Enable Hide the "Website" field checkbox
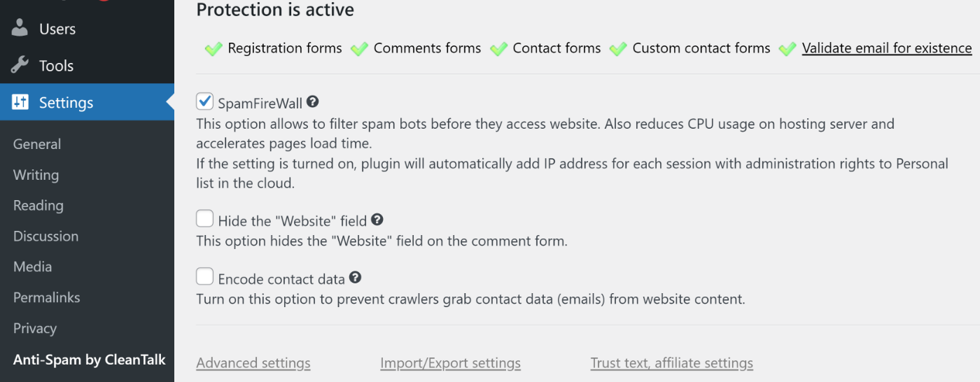Viewport: 980px width, 382px height. (x=204, y=220)
